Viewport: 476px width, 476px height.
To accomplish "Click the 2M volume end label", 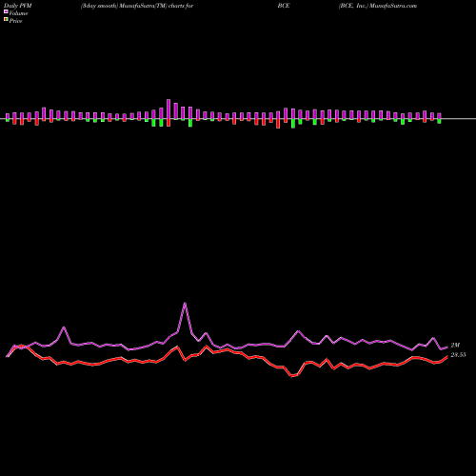I will [455, 346].
